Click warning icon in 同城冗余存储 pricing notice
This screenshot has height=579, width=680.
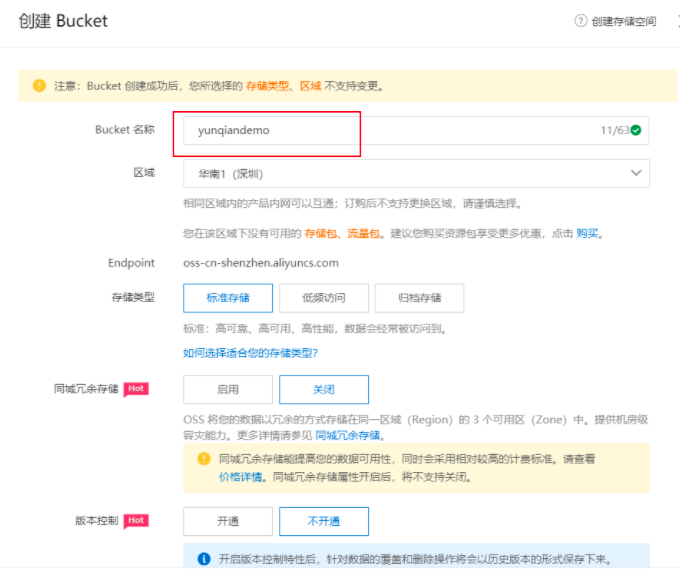point(204,458)
